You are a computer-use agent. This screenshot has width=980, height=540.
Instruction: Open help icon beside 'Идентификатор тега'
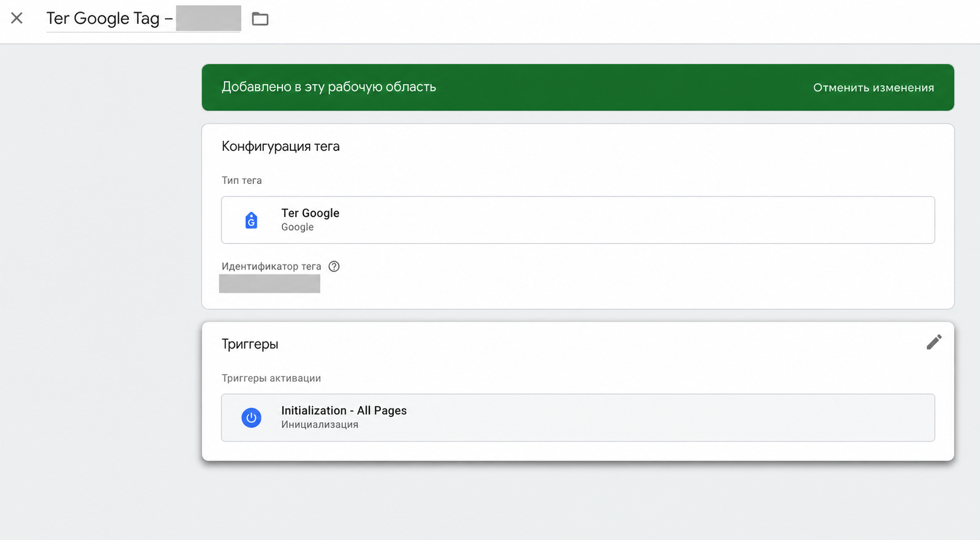(334, 266)
